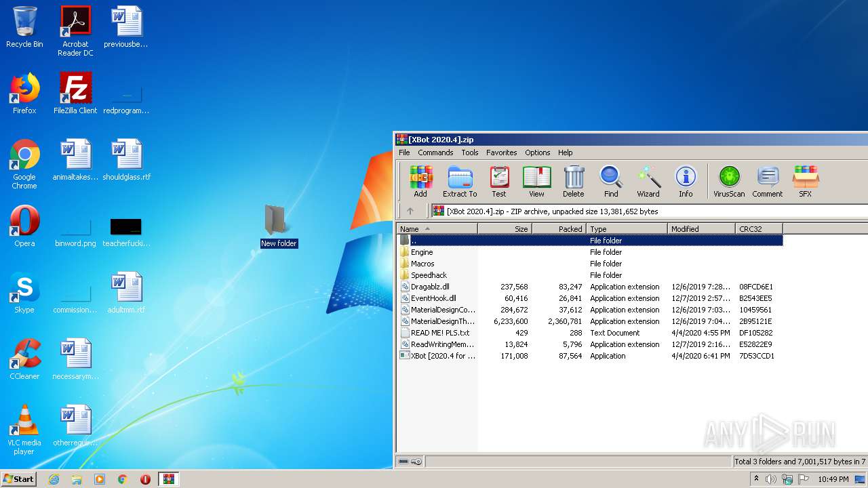The height and width of the screenshot is (488, 868).
Task: Select the Skype desktop icon
Action: click(x=24, y=293)
